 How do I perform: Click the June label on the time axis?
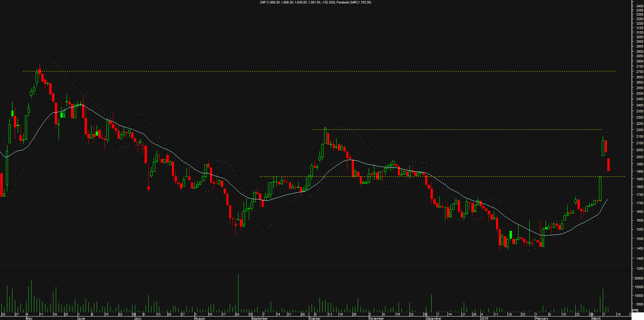pyautogui.click(x=81, y=318)
